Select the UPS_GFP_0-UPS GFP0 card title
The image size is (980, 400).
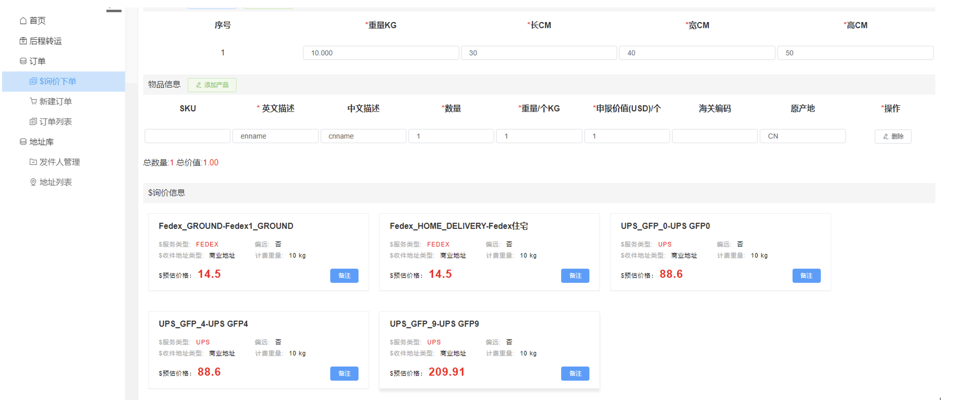point(665,226)
